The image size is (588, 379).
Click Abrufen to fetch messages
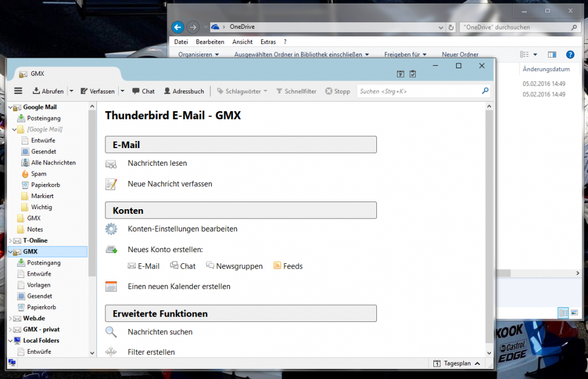pyautogui.click(x=48, y=91)
